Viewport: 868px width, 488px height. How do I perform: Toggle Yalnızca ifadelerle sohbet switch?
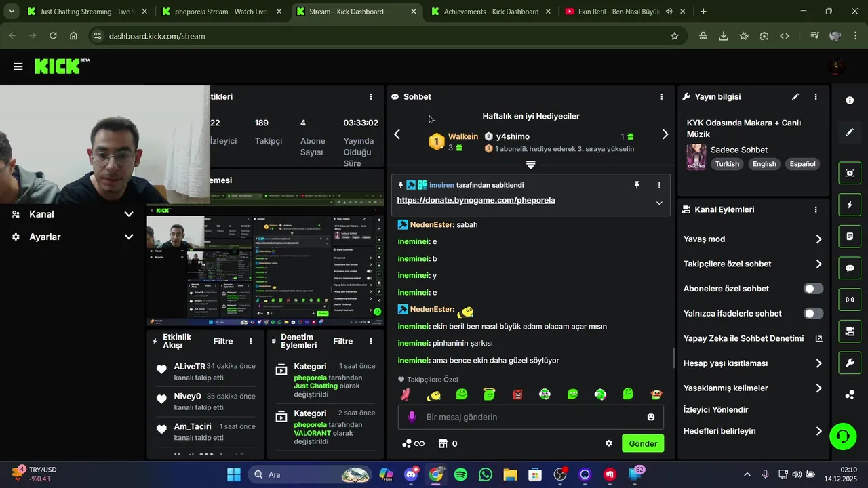813,314
